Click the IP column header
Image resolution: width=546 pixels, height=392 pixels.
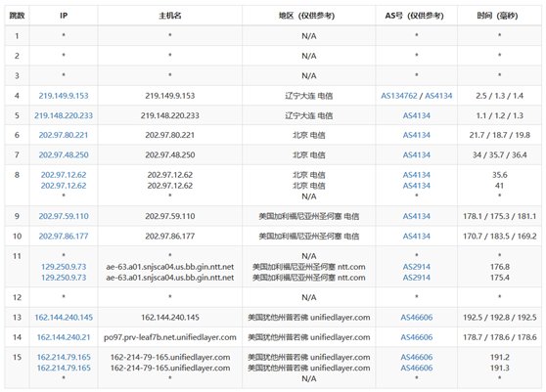click(x=64, y=16)
